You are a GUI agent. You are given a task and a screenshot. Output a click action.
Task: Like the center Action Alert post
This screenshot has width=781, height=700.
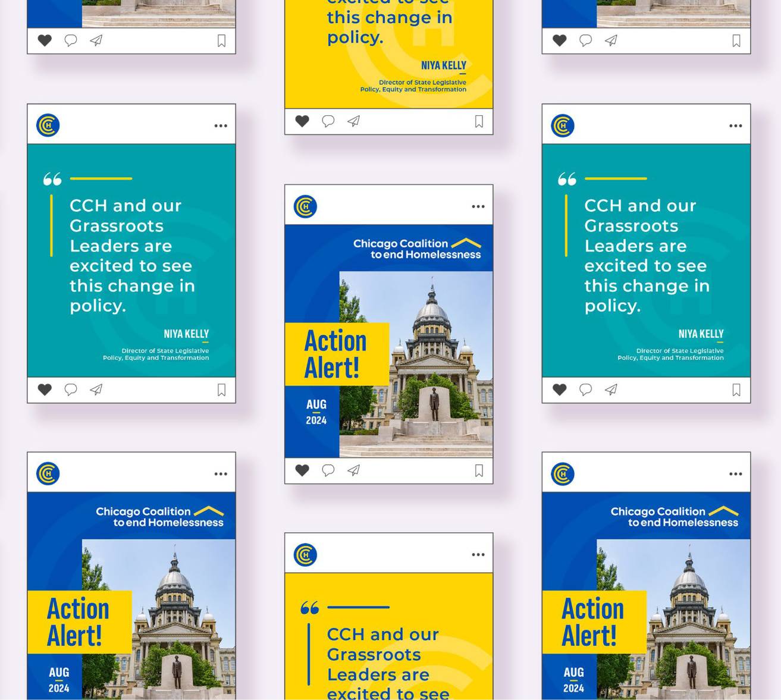tap(302, 470)
